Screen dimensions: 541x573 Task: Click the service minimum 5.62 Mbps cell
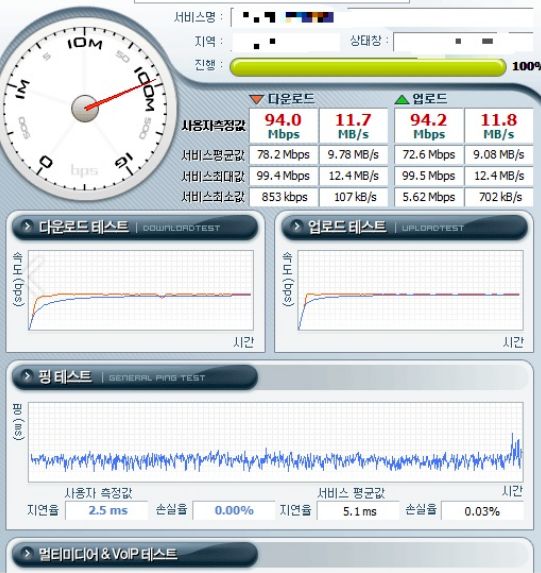[x=429, y=197]
